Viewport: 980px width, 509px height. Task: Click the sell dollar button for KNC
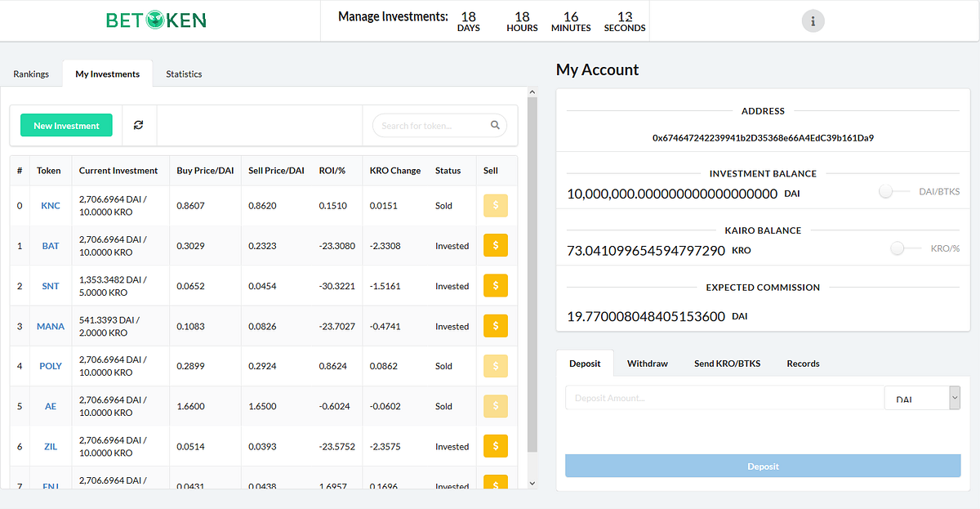click(x=495, y=205)
